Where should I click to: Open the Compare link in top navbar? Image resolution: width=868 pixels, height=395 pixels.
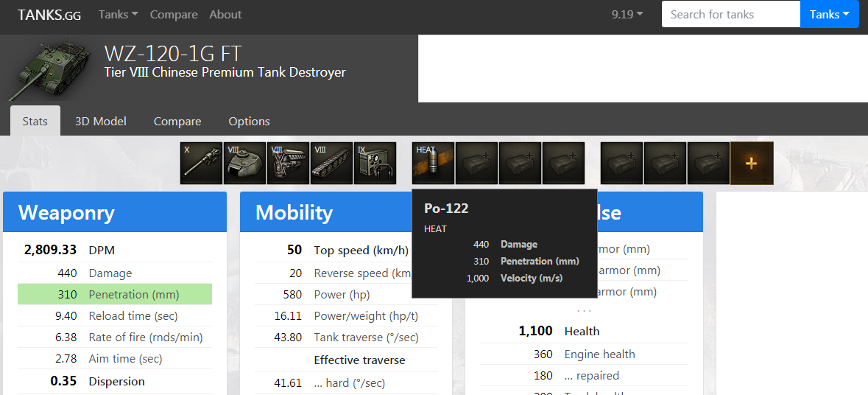pos(174,15)
